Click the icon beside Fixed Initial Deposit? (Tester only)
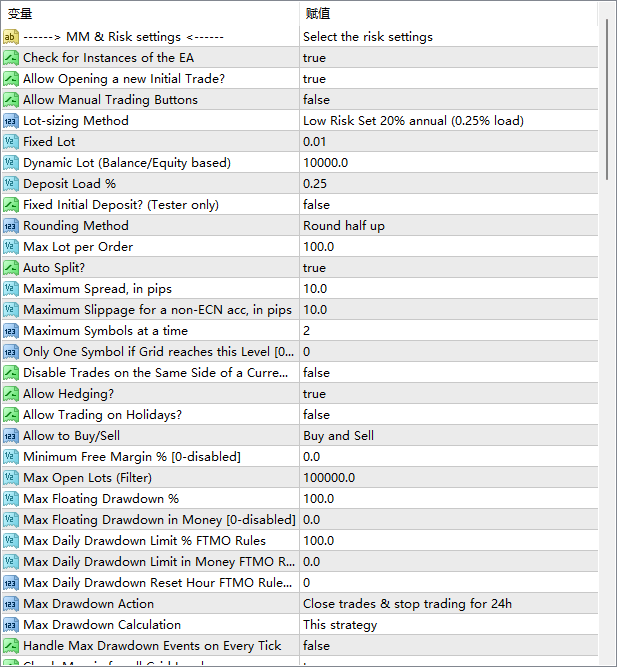The width and height of the screenshot is (617, 667). pyautogui.click(x=11, y=205)
